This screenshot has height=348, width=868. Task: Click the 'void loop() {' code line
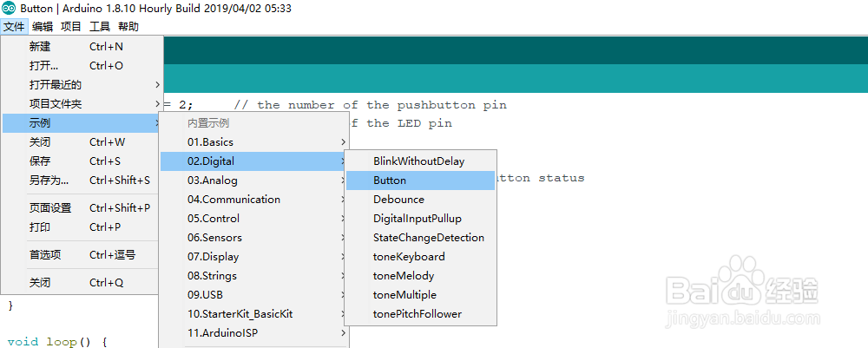(57, 341)
